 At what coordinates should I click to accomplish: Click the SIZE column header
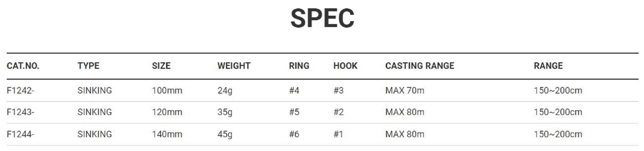161,66
